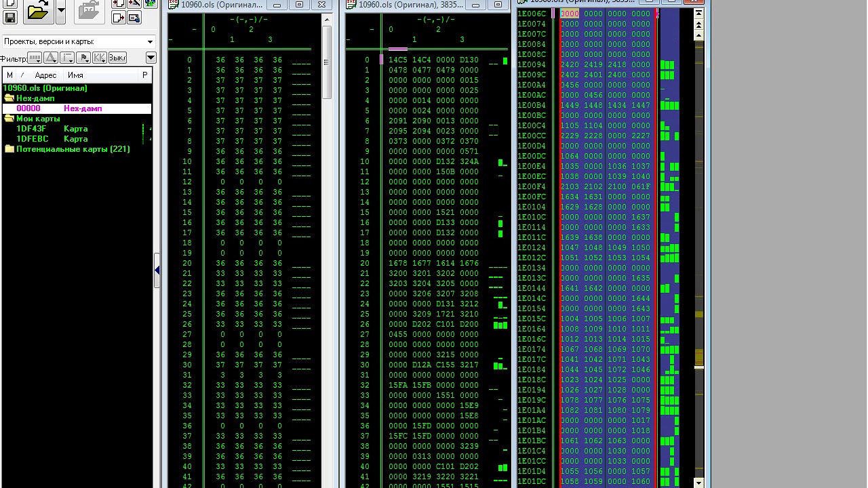Open 'Проекты, версии и карты' combo box
The image size is (868, 488).
(79, 41)
